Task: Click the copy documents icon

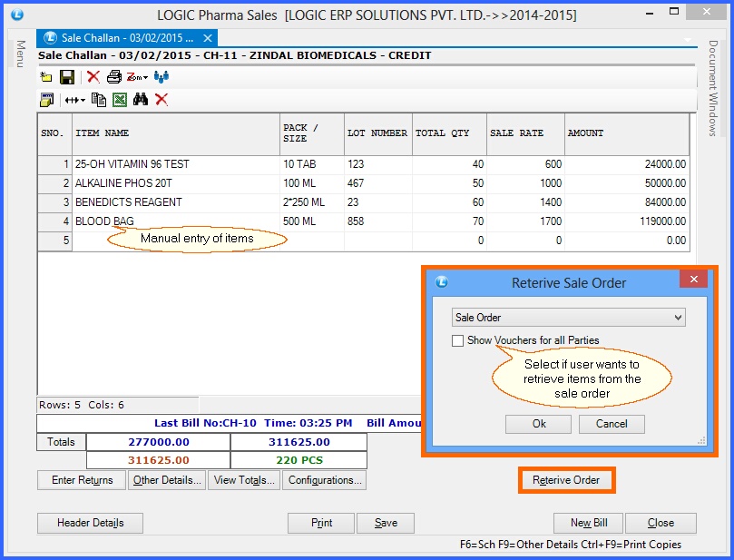Action: tap(99, 99)
